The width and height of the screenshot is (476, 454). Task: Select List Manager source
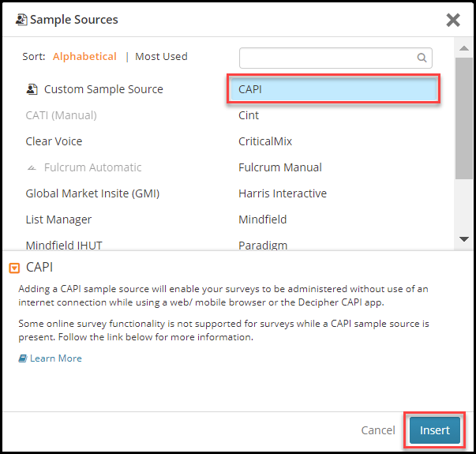point(58,219)
